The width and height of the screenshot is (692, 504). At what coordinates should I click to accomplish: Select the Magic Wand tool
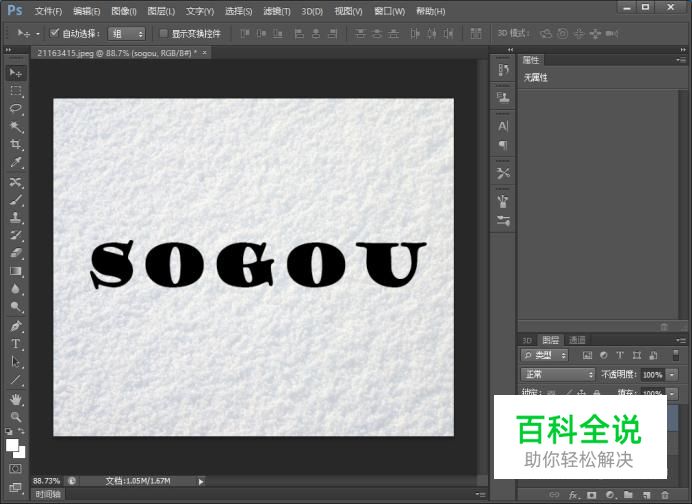[16, 127]
